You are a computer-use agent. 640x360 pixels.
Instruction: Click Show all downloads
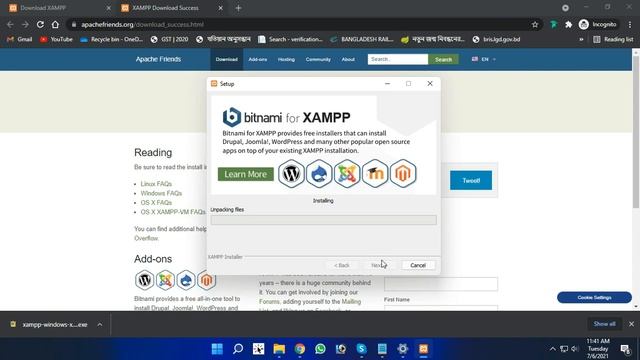pos(604,324)
